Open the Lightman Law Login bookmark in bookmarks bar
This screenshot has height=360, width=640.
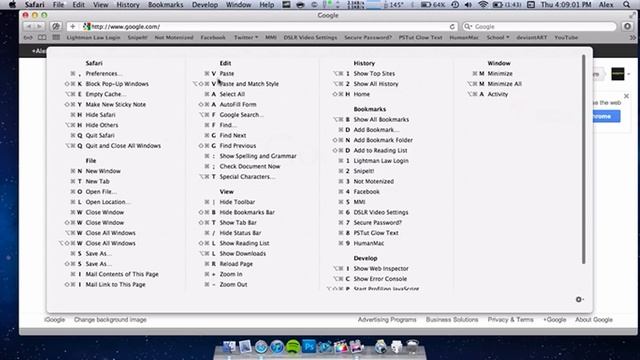[93, 38]
